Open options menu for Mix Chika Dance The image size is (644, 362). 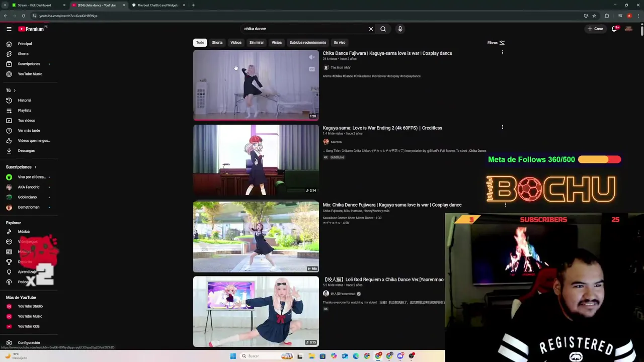click(x=505, y=205)
